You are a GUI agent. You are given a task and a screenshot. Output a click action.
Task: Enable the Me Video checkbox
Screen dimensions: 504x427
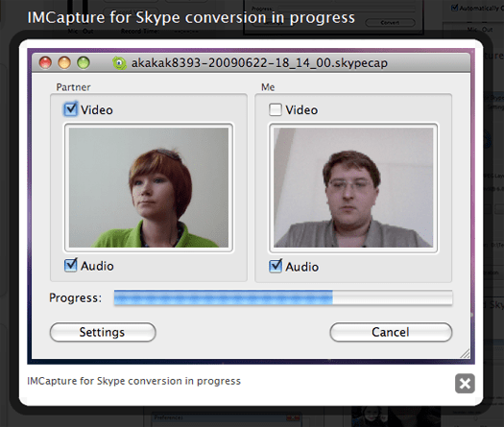(276, 109)
